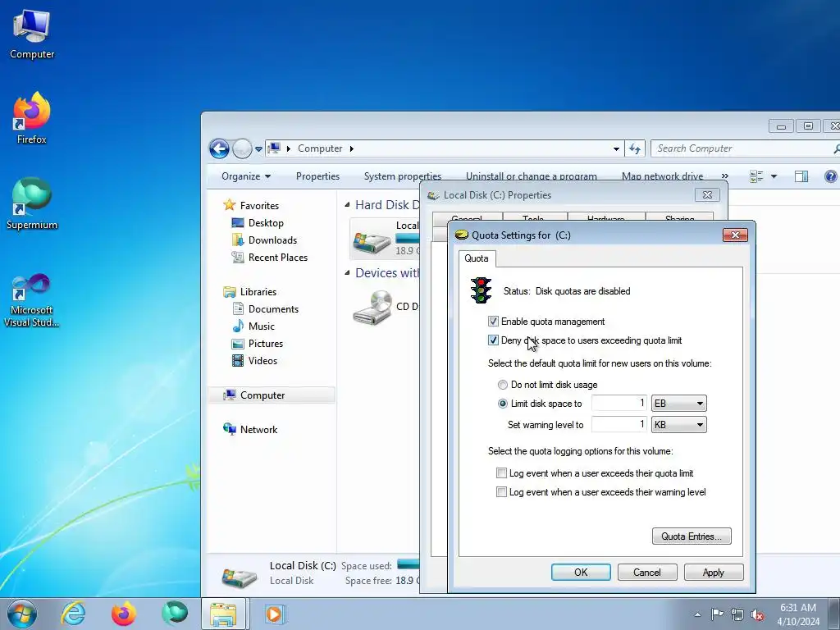Image resolution: width=840 pixels, height=630 pixels.
Task: Click the network tray icon
Action: tap(737, 614)
